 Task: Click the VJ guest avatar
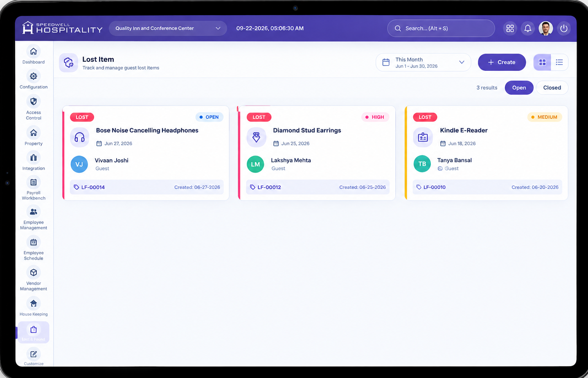tap(79, 164)
